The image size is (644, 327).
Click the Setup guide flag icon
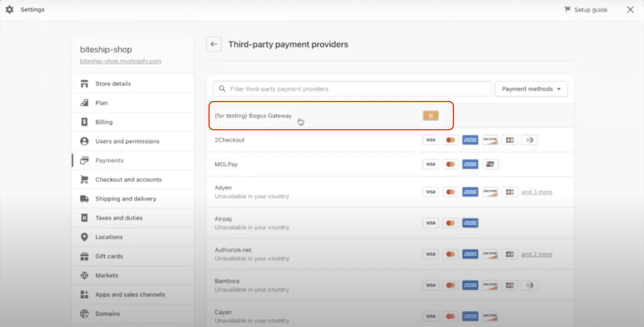[568, 10]
